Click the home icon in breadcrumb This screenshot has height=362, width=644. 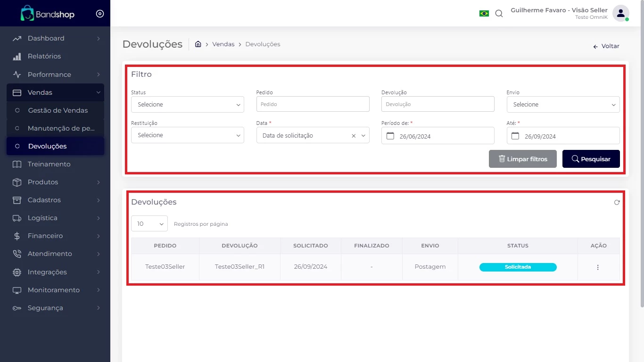198,44
